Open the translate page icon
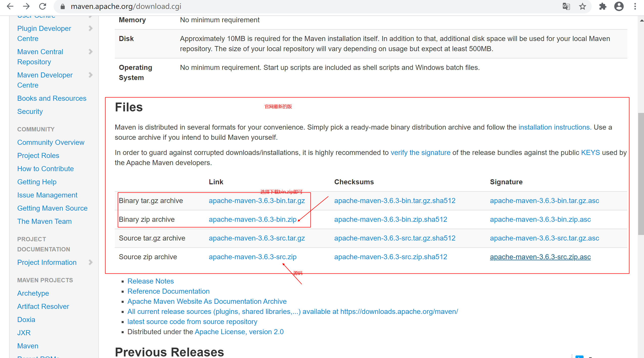The image size is (644, 358). (x=566, y=6)
